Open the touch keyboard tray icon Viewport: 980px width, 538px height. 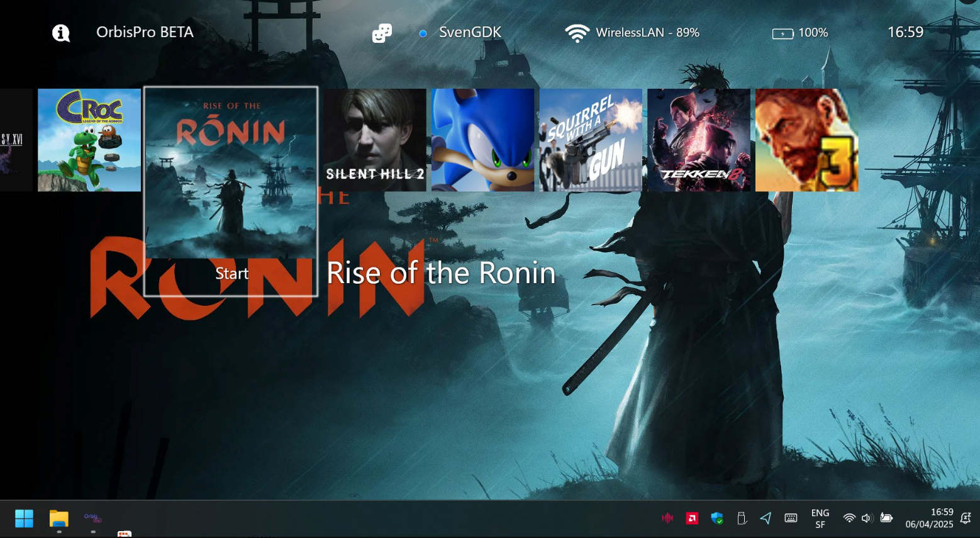(791, 518)
